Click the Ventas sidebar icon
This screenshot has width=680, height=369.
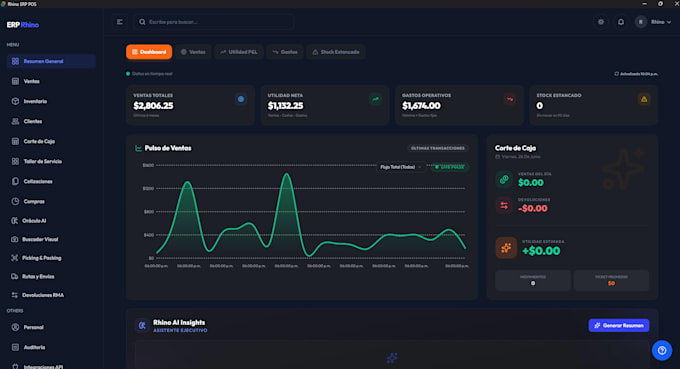click(x=15, y=81)
